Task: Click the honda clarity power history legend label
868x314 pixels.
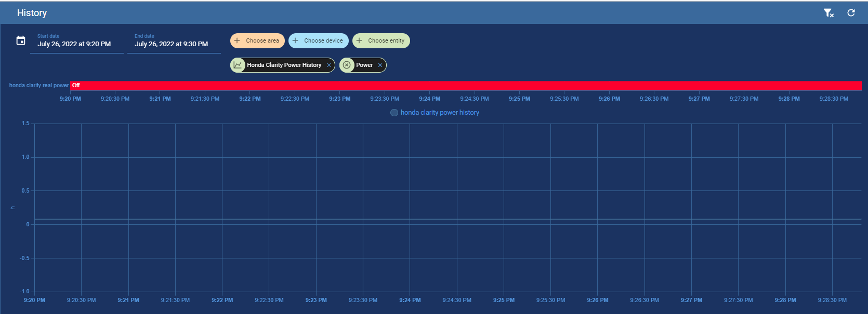Action: point(440,113)
